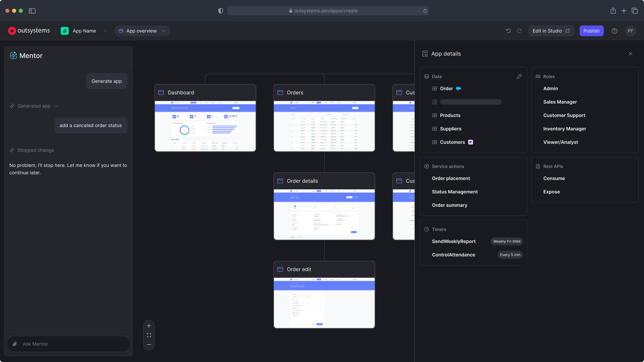The width and height of the screenshot is (644, 362).
Task: Click the key icon in Data card
Action: pos(519,76)
